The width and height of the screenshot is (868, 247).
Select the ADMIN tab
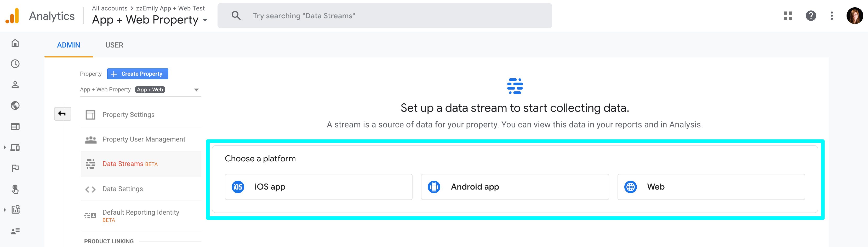[x=68, y=45]
